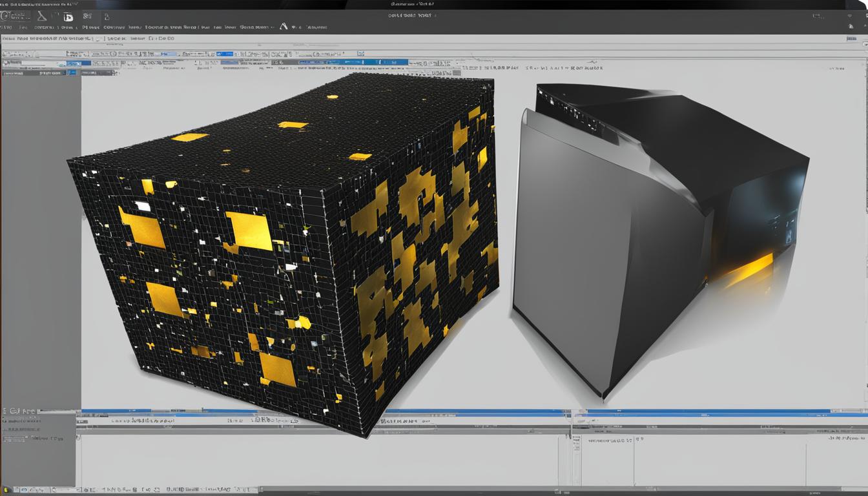Click the bold B icon in the upper toolbar

point(68,16)
